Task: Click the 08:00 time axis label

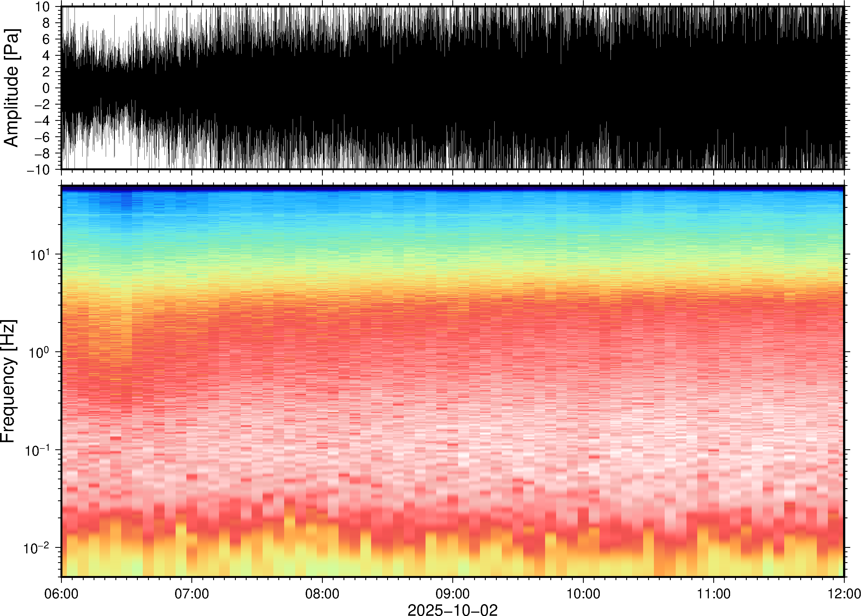Action: (x=322, y=594)
